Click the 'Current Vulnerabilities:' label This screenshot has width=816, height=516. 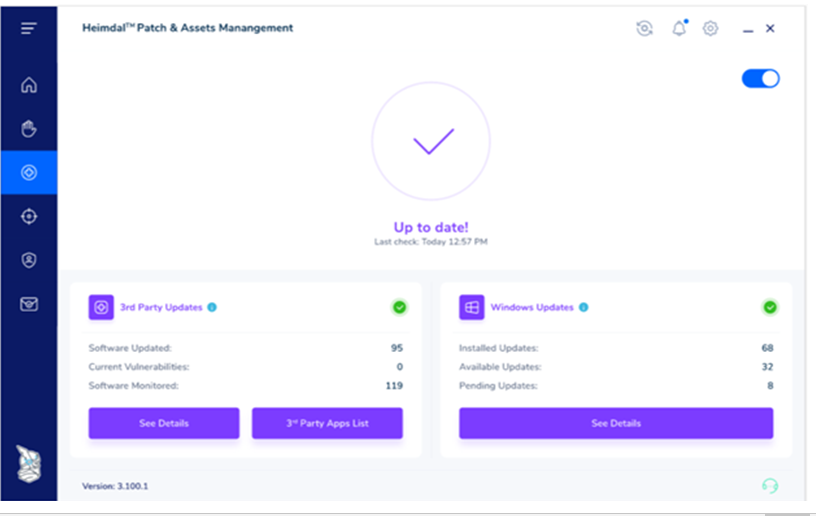point(139,367)
